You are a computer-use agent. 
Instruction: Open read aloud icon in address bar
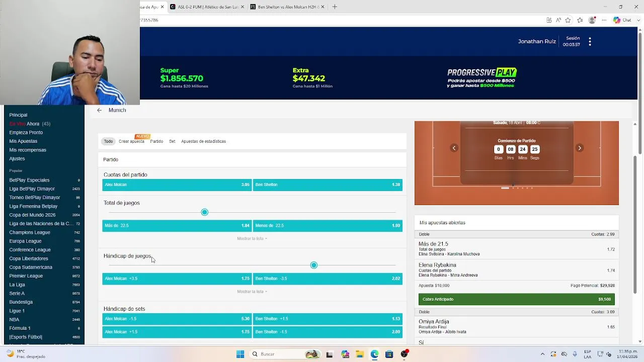click(x=558, y=20)
